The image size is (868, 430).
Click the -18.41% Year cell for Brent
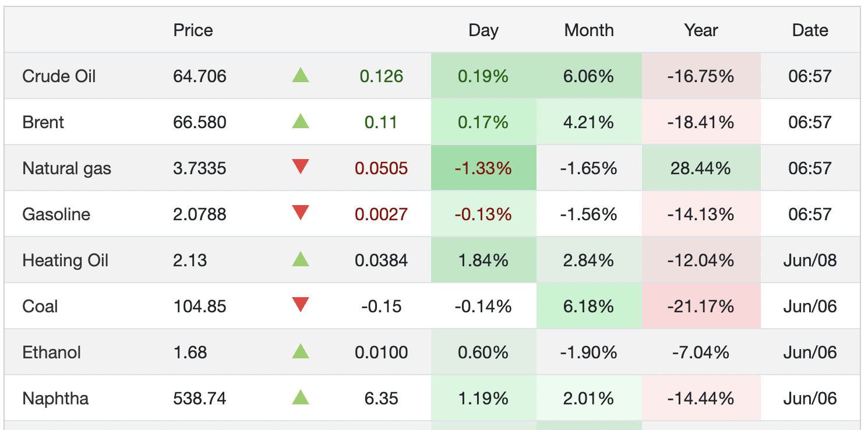click(701, 122)
